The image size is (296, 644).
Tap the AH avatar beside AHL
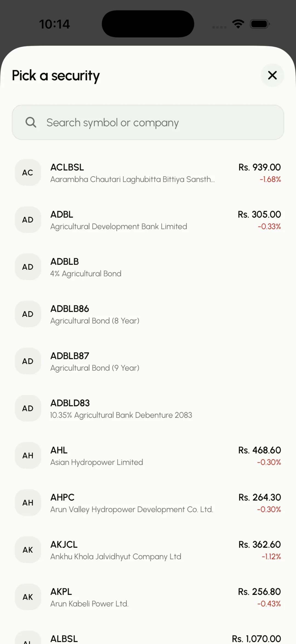click(x=28, y=455)
